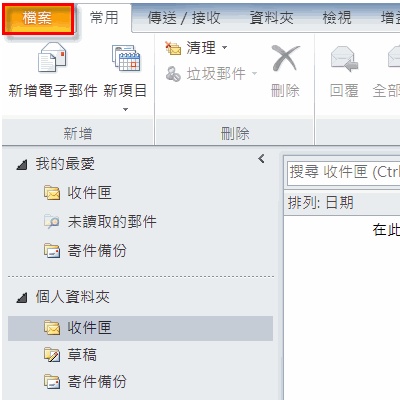Open the 資料夾 ribbon tab

click(x=271, y=18)
